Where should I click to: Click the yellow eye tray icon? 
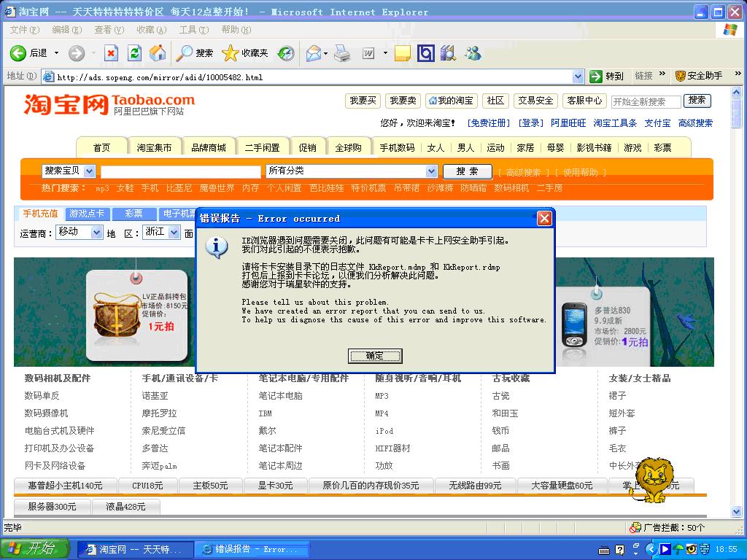pyautogui.click(x=691, y=549)
